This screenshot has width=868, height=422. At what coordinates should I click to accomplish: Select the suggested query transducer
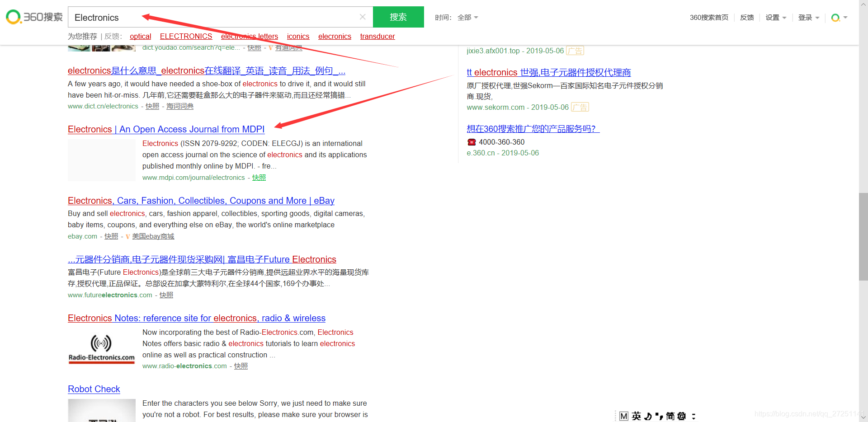(x=377, y=36)
